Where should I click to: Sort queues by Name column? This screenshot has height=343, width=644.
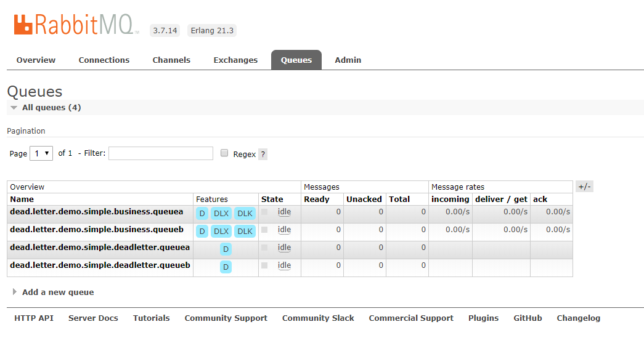[x=22, y=199]
